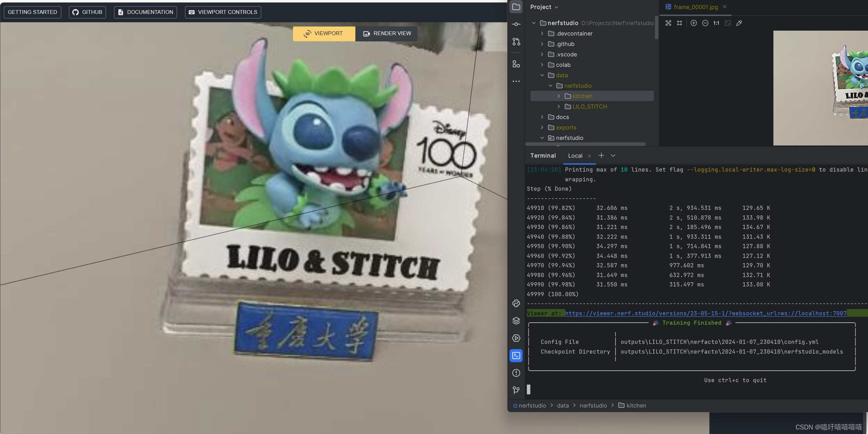The width and height of the screenshot is (868, 434).
Task: Expand the .vscode folder
Action: [542, 54]
